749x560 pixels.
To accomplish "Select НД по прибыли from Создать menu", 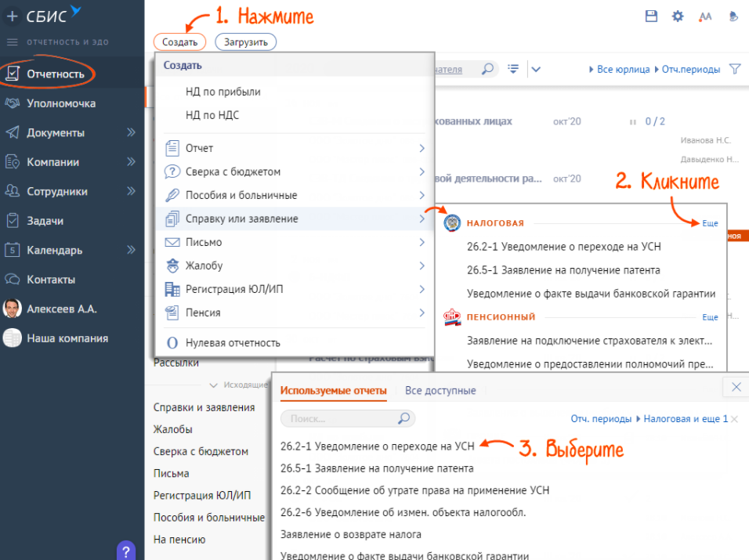I will point(223,92).
